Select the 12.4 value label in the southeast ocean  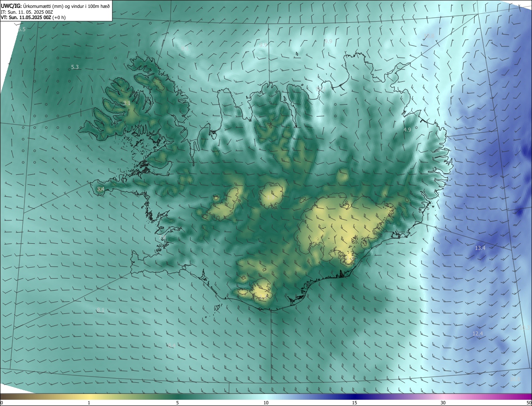coord(478,334)
